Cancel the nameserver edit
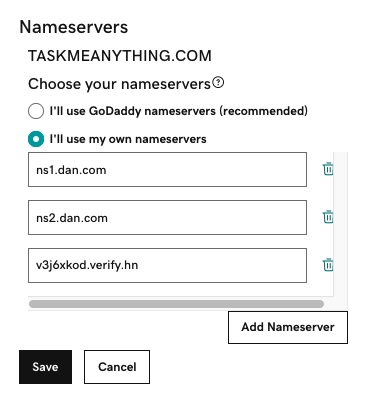This screenshot has height=395, width=367. tap(117, 367)
